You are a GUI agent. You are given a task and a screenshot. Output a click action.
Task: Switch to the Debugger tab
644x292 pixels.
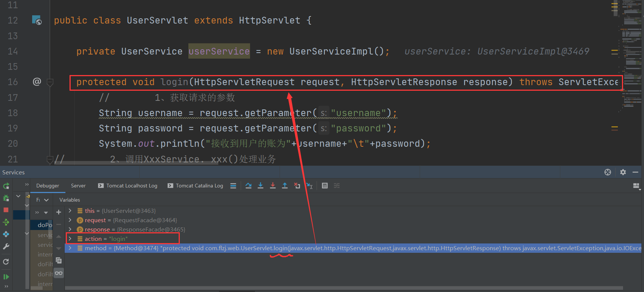coord(47,186)
